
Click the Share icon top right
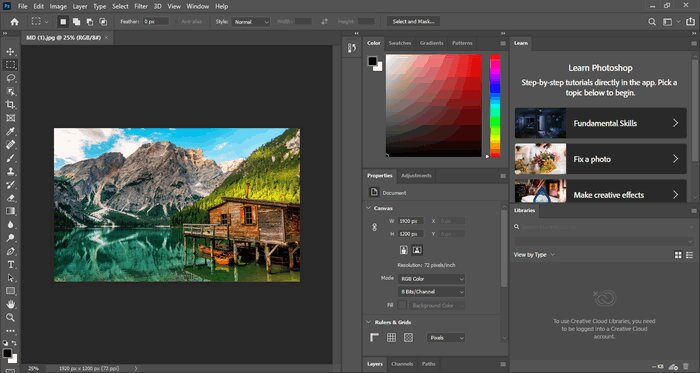pyautogui.click(x=690, y=21)
